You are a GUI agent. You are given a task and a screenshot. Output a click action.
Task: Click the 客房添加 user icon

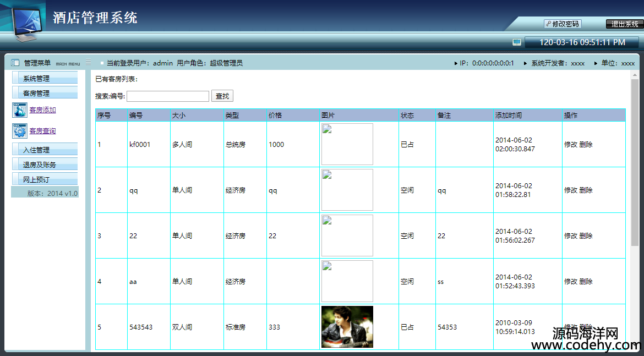coord(20,110)
